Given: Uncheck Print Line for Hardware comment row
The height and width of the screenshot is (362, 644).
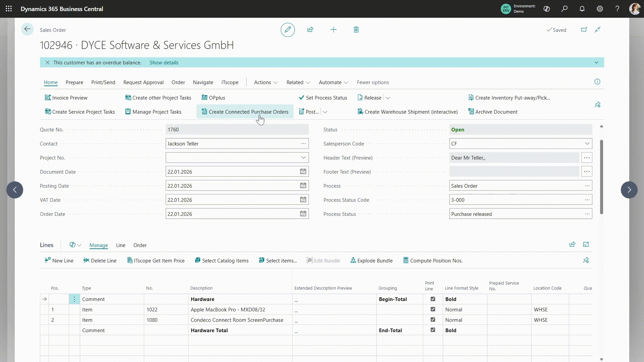Looking at the screenshot, I should 433,299.
